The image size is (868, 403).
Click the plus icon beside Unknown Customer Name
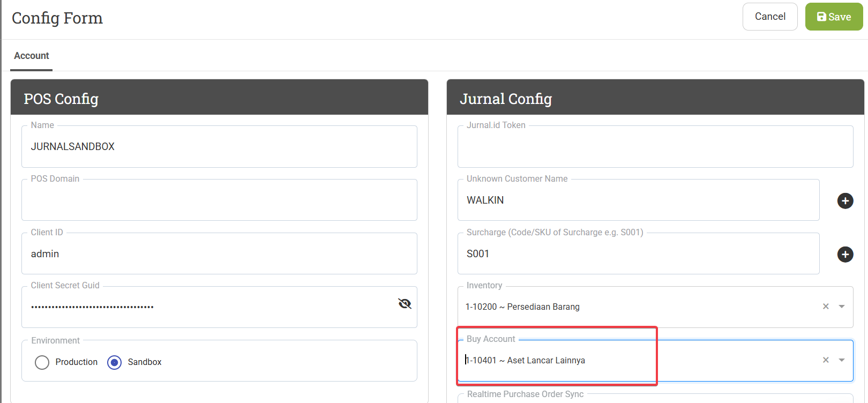coord(845,201)
